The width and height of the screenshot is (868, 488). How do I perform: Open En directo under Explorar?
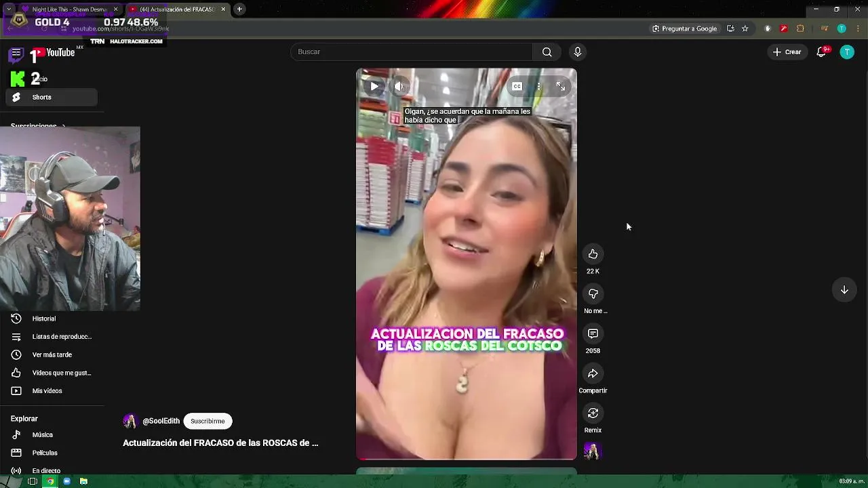coord(52,471)
